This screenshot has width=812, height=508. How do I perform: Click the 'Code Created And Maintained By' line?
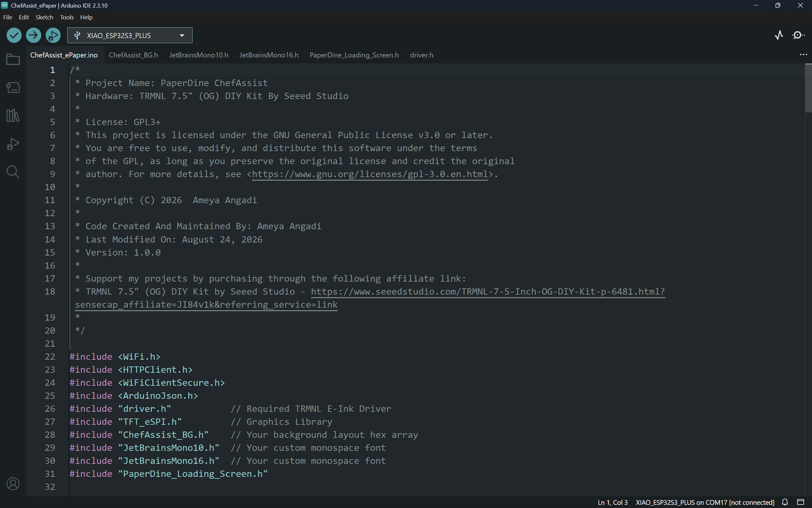[198, 226]
